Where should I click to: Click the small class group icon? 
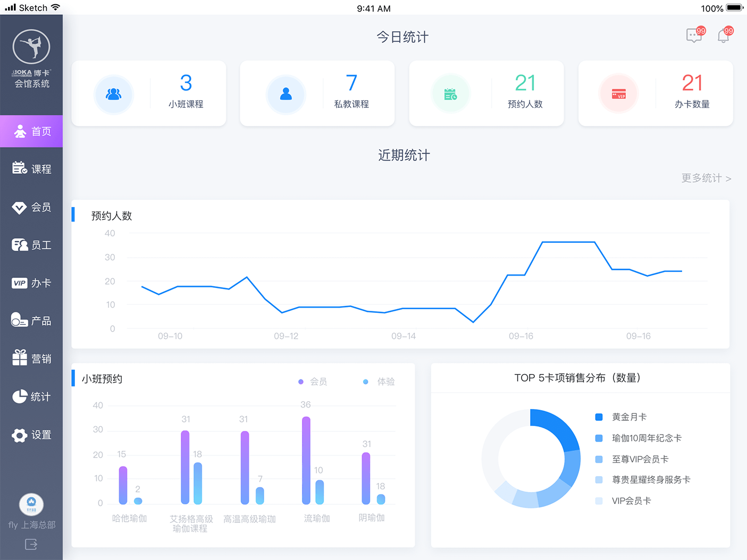(113, 94)
